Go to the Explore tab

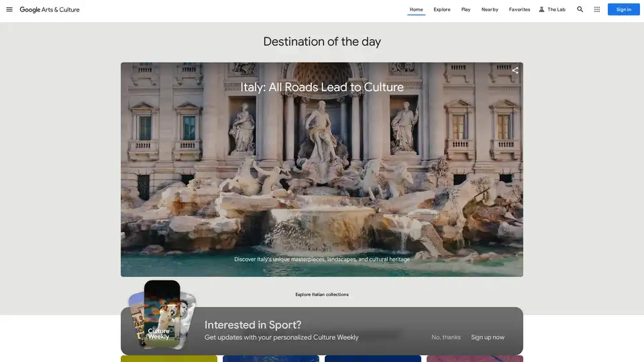click(442, 9)
